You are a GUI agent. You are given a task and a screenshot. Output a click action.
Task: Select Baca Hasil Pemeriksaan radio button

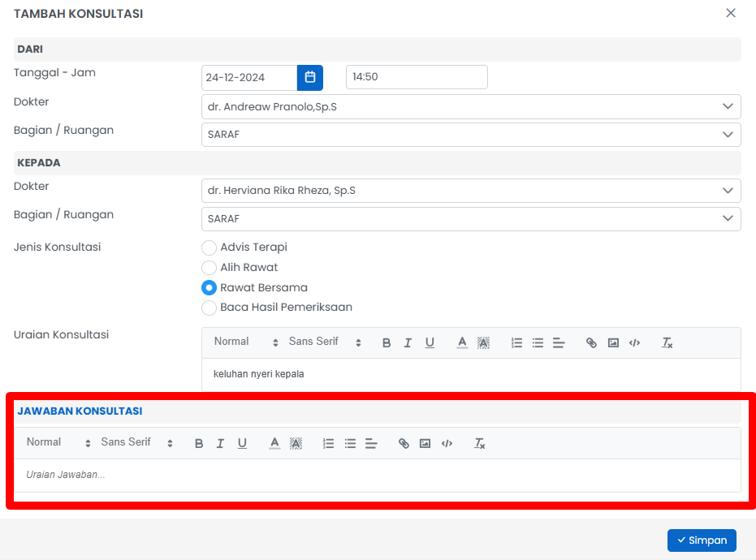tap(210, 308)
